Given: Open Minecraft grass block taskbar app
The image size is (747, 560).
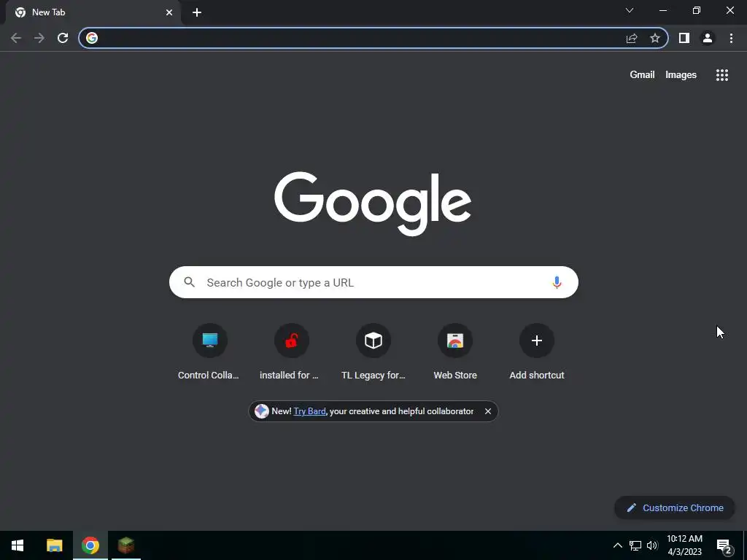Looking at the screenshot, I should pos(126,545).
